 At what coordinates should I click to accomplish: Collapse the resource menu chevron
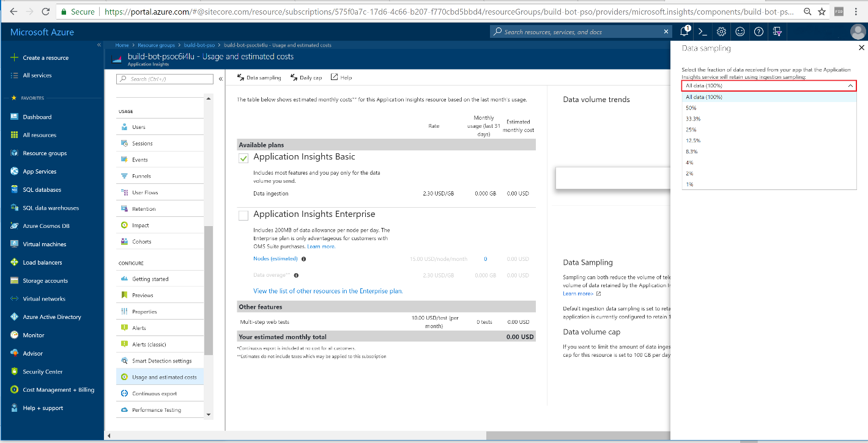click(220, 79)
